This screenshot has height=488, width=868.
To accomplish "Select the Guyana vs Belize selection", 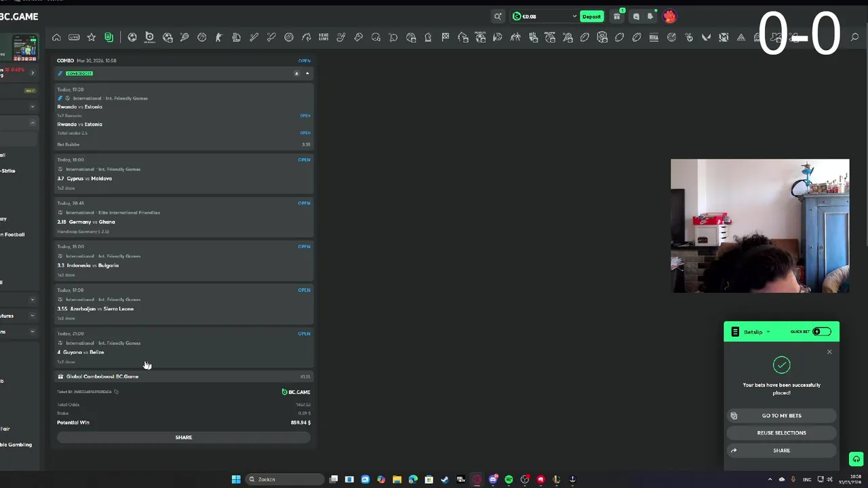I will tap(183, 348).
